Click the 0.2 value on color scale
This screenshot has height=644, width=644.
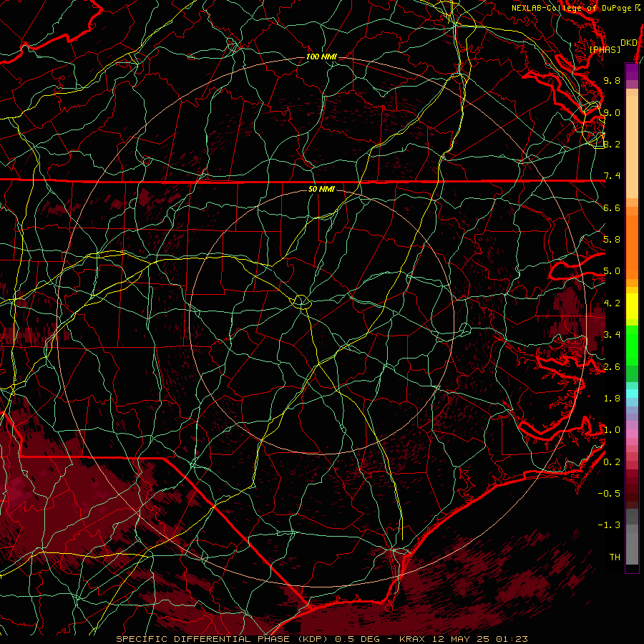[x=612, y=462]
